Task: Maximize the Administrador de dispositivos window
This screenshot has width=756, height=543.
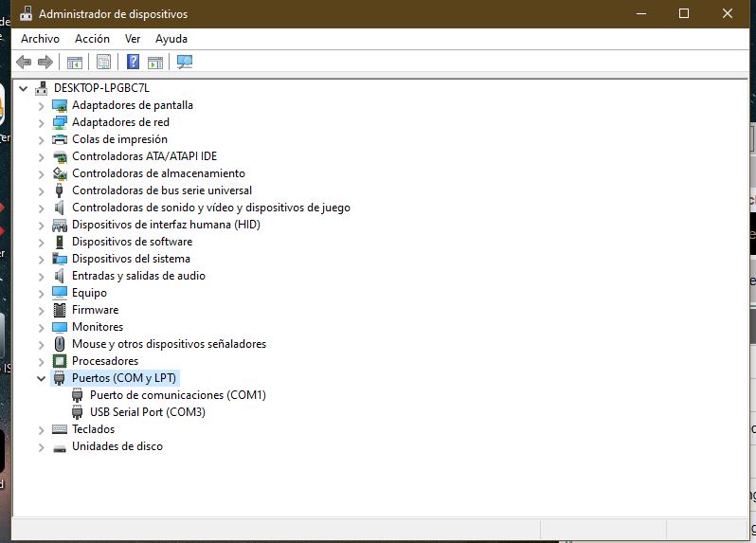Action: [684, 13]
